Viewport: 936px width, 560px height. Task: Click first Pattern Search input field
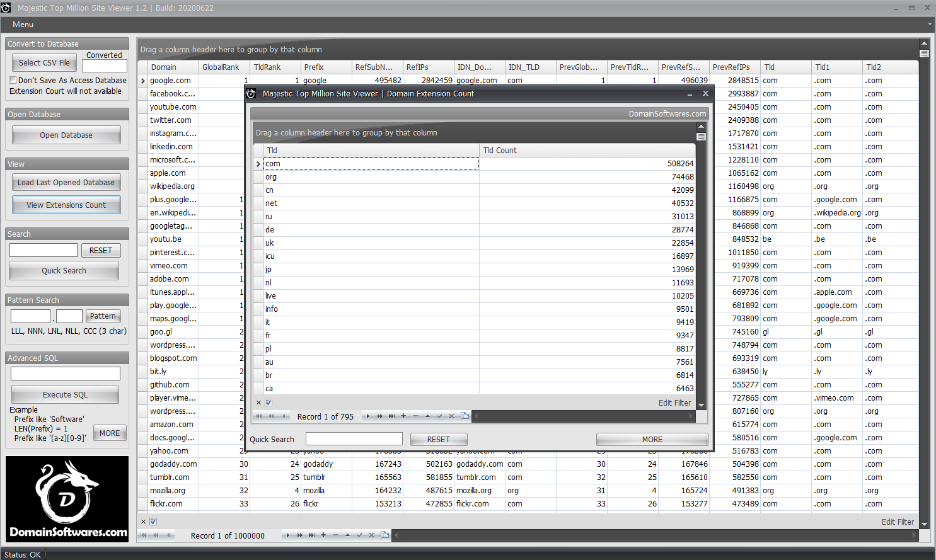click(30, 316)
